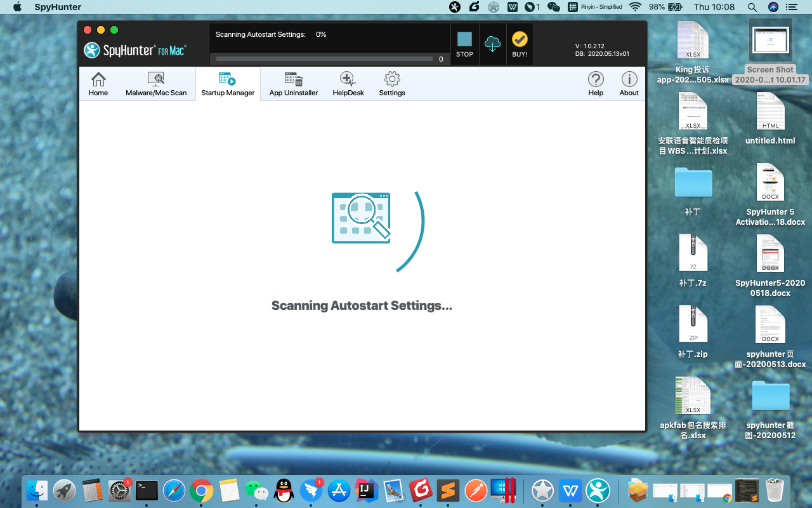
Task: Open WPS Office from the Dock
Action: pyautogui.click(x=570, y=490)
